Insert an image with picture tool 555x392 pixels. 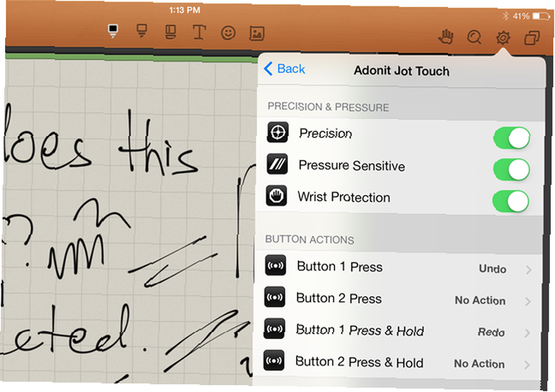pyautogui.click(x=257, y=33)
